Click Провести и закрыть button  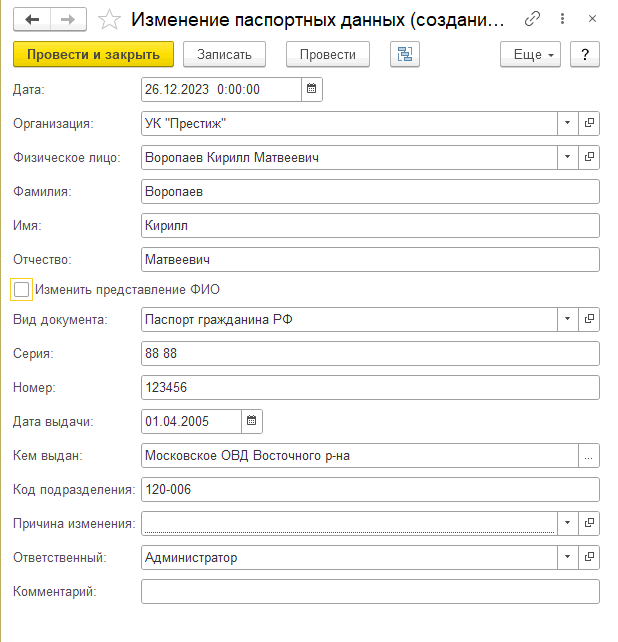pos(93,54)
